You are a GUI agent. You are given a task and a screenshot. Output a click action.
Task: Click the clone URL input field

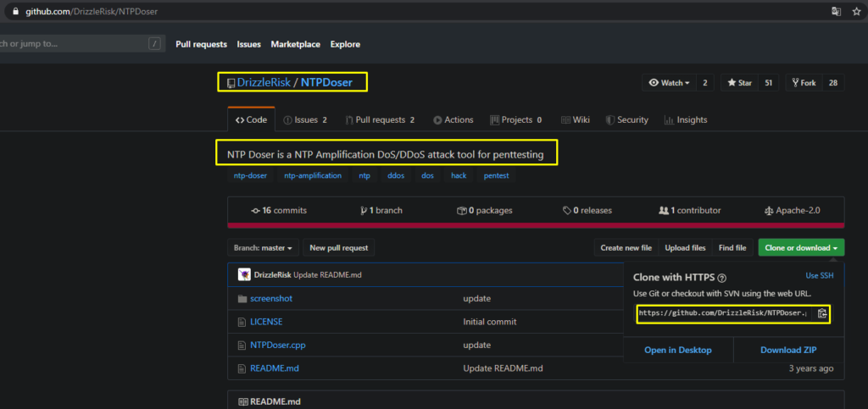pos(725,313)
